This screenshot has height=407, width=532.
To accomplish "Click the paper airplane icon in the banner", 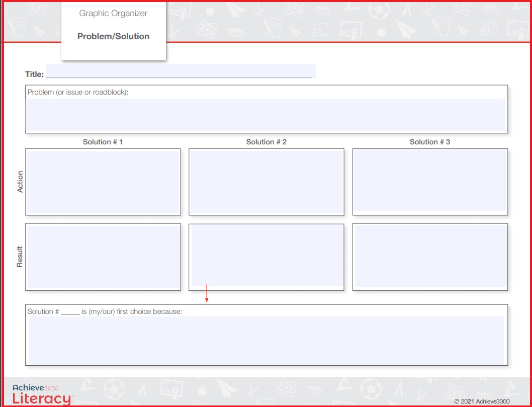I will pos(235,11).
